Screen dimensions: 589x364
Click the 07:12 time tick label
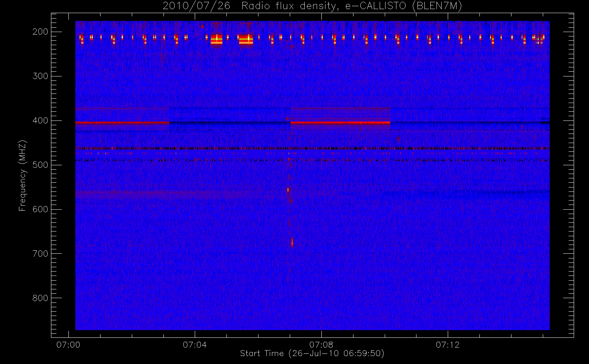(x=448, y=345)
